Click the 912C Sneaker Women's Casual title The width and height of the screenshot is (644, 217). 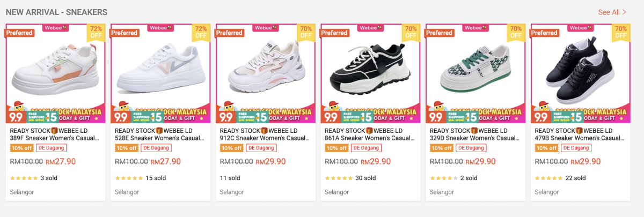[x=265, y=134]
